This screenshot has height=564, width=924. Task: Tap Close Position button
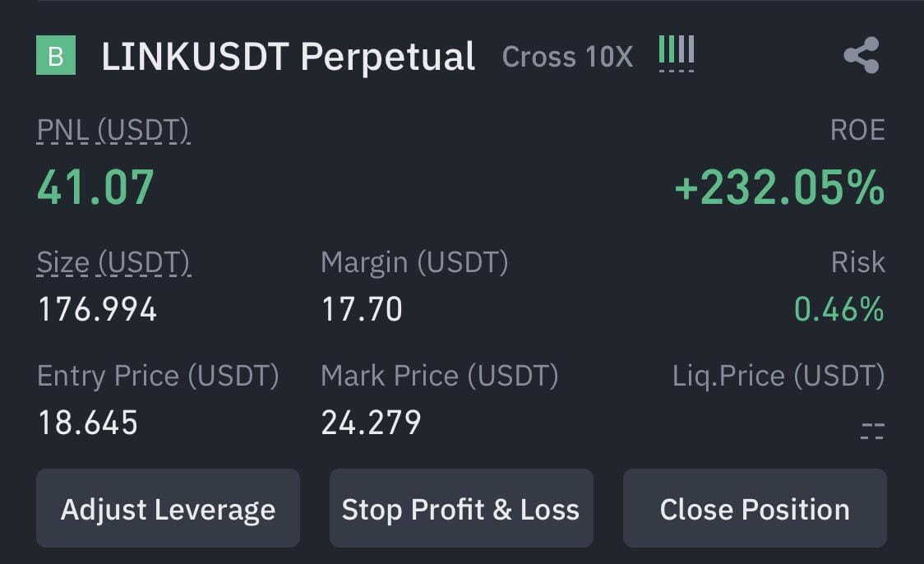pos(755,508)
